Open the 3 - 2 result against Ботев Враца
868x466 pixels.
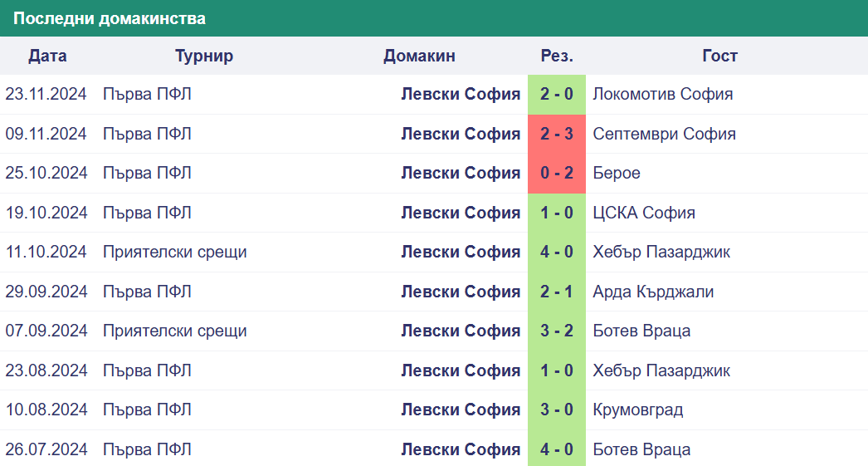[x=556, y=331]
